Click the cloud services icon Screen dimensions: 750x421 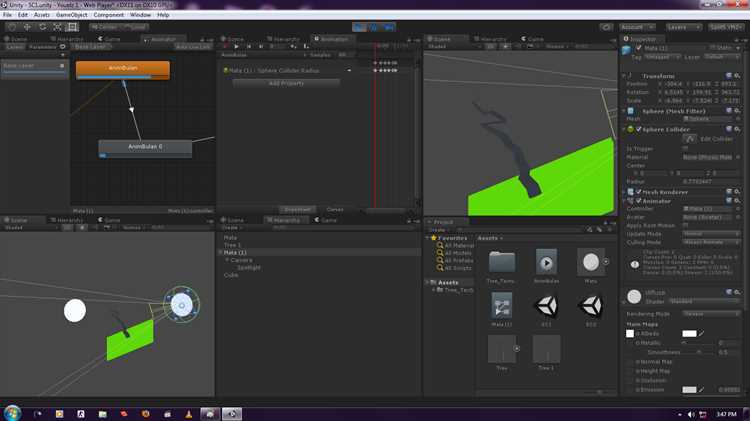click(607, 27)
